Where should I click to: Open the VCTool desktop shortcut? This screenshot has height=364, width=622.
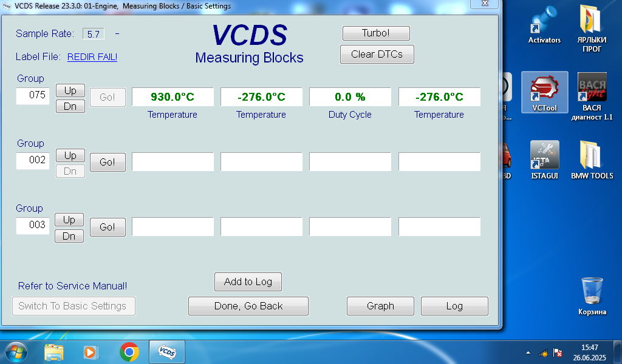544,92
